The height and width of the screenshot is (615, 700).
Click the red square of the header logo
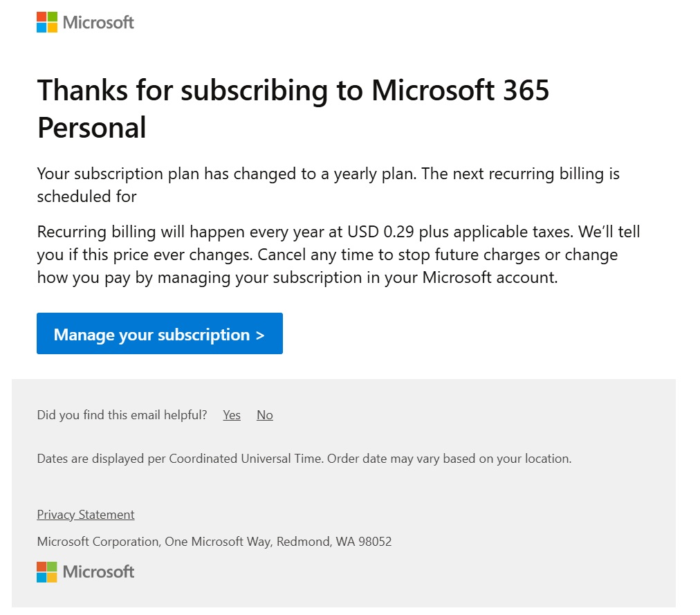pos(42,17)
